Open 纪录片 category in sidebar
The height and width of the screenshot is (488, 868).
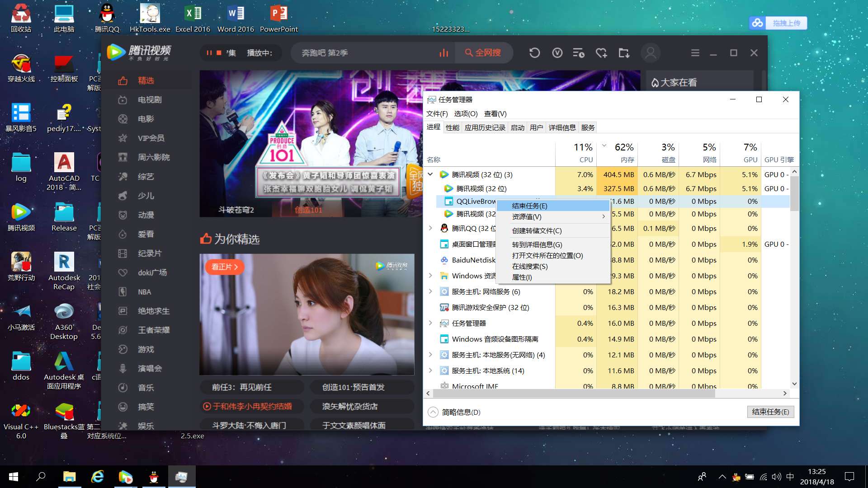click(x=150, y=253)
